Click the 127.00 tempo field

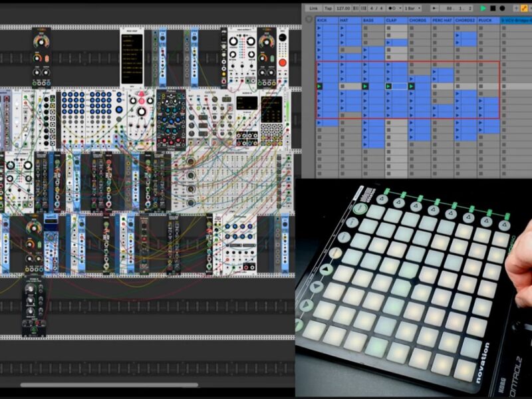343,8
